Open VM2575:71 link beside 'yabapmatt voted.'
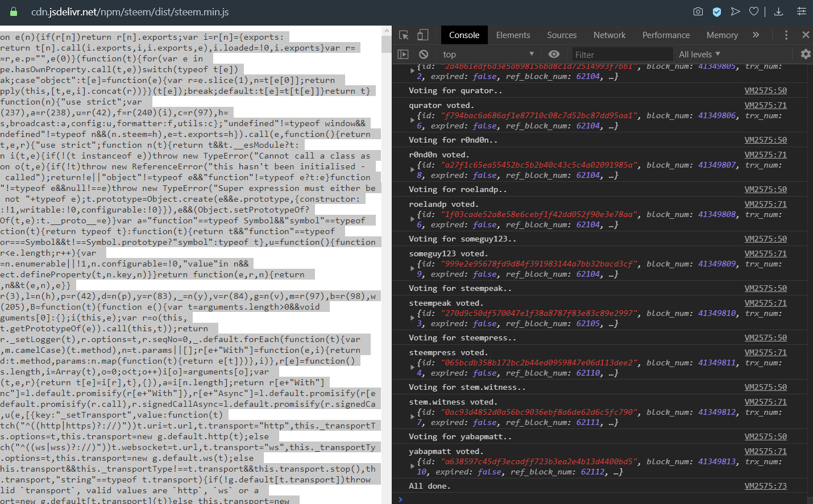The image size is (813, 504). [x=766, y=452]
